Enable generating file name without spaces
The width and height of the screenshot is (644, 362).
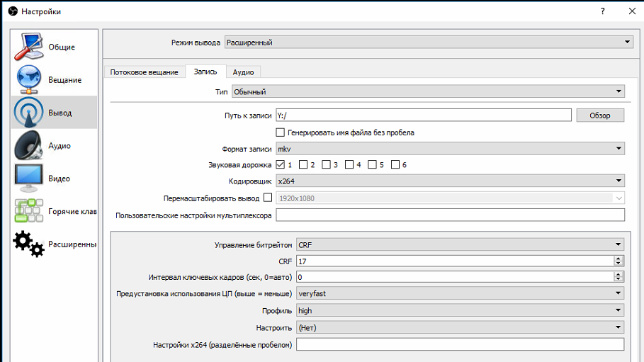coord(280,132)
